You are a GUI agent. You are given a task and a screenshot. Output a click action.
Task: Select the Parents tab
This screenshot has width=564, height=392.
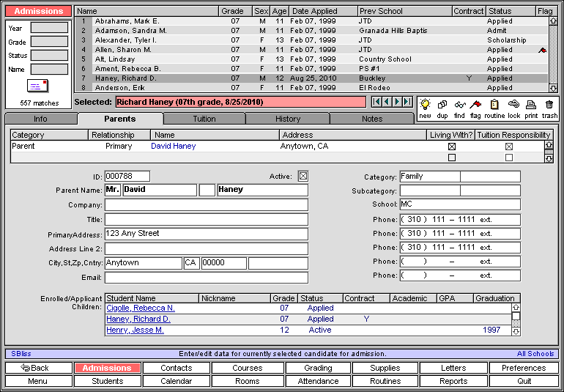click(120, 119)
